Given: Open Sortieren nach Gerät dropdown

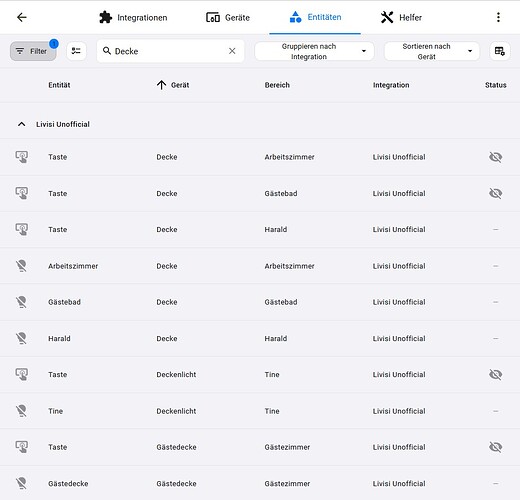Looking at the screenshot, I should [432, 51].
